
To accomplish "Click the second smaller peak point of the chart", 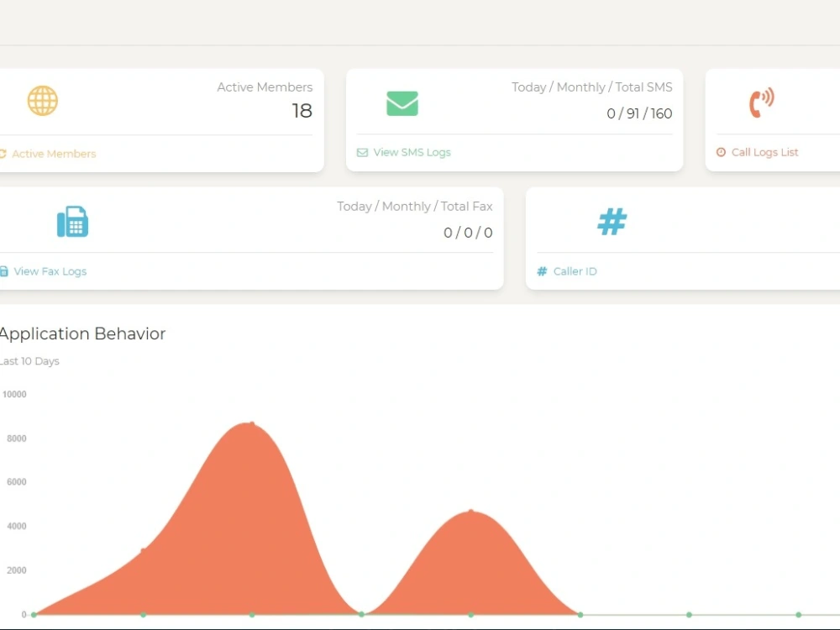I will pyautogui.click(x=471, y=512).
